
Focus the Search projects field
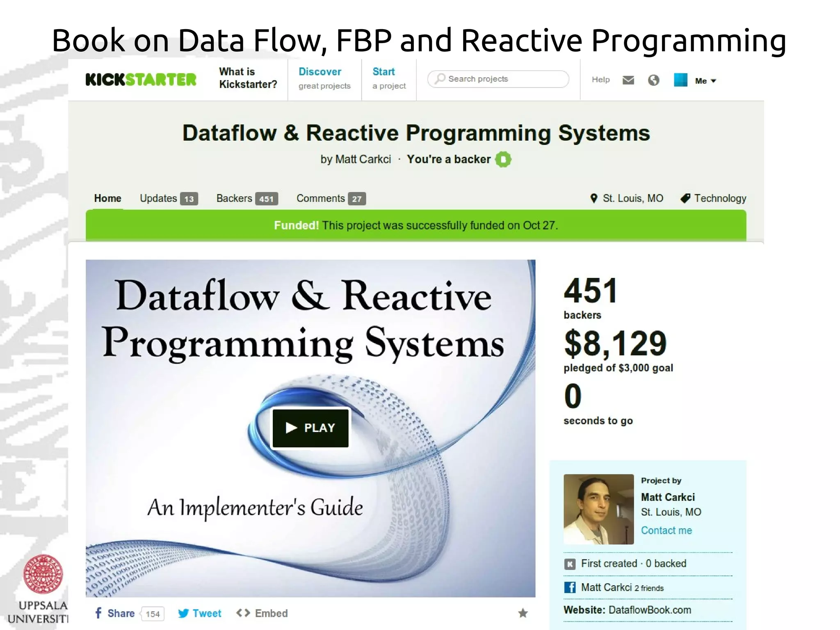pos(498,79)
